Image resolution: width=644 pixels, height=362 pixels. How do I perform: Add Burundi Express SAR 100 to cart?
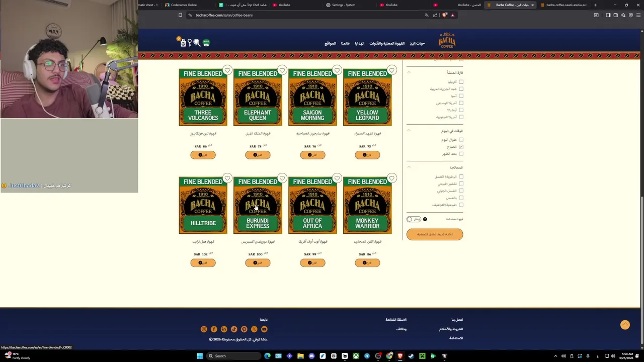[x=258, y=262]
